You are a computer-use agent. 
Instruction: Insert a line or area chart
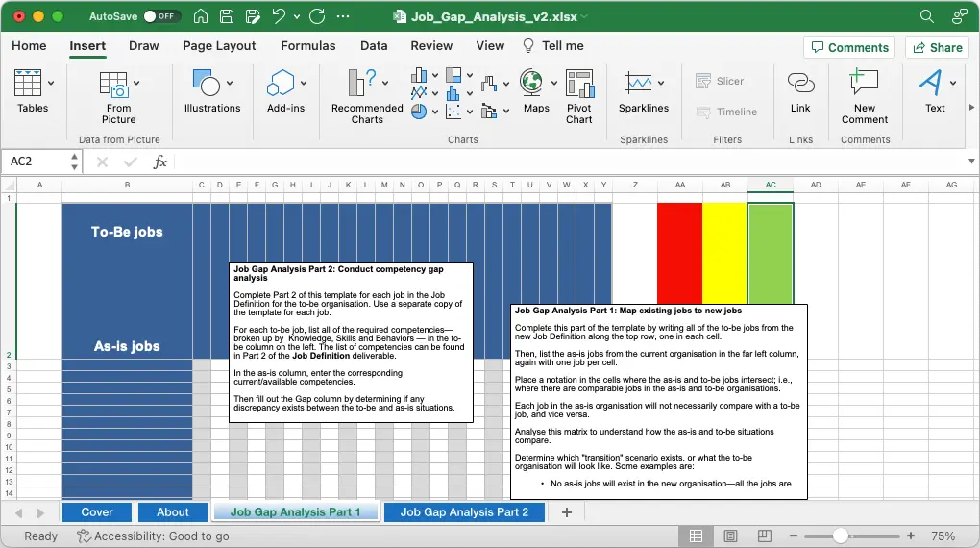419,93
